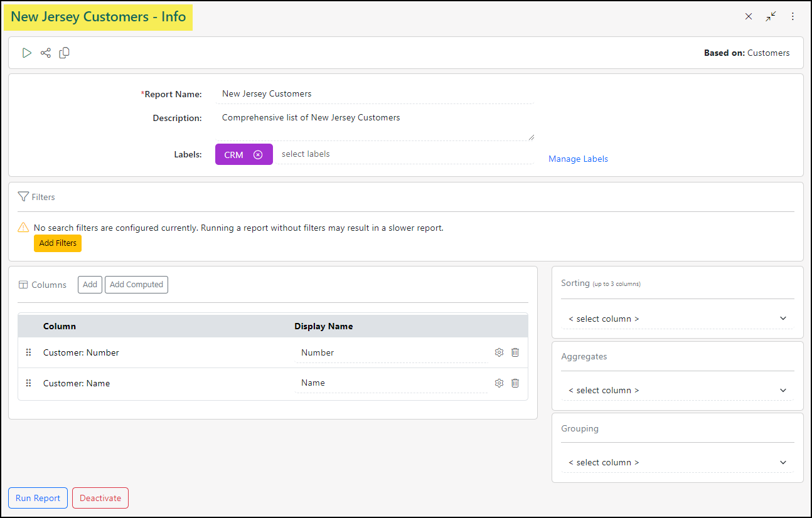The width and height of the screenshot is (812, 518).
Task: Click the Based on: Customers text
Action: click(747, 53)
